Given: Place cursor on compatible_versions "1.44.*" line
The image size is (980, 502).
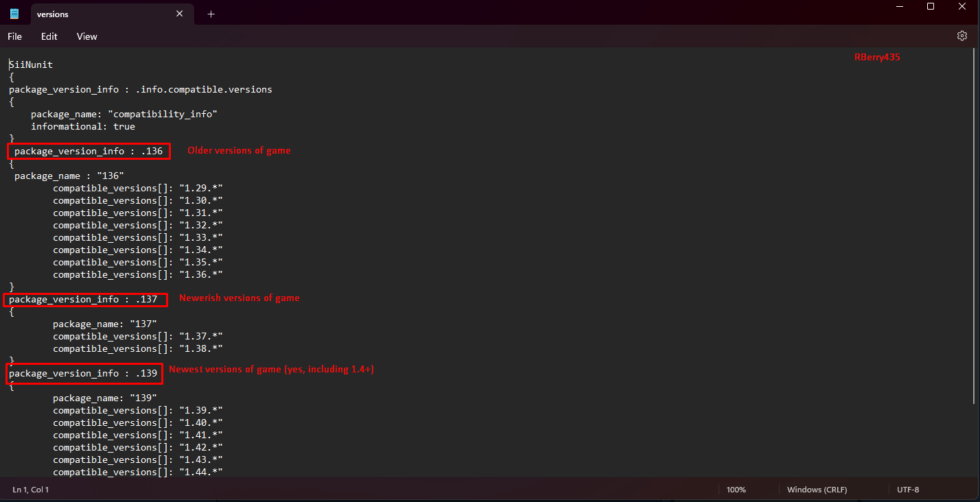Looking at the screenshot, I should pos(137,472).
